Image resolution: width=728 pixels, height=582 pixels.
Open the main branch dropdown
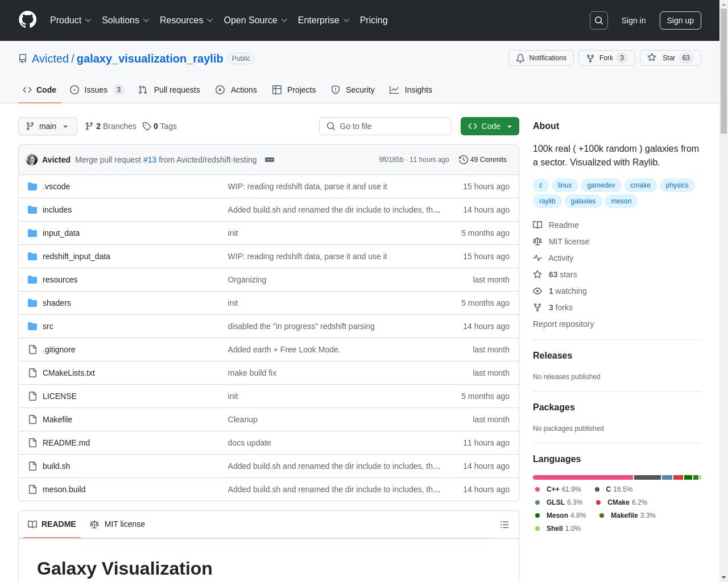pos(48,126)
